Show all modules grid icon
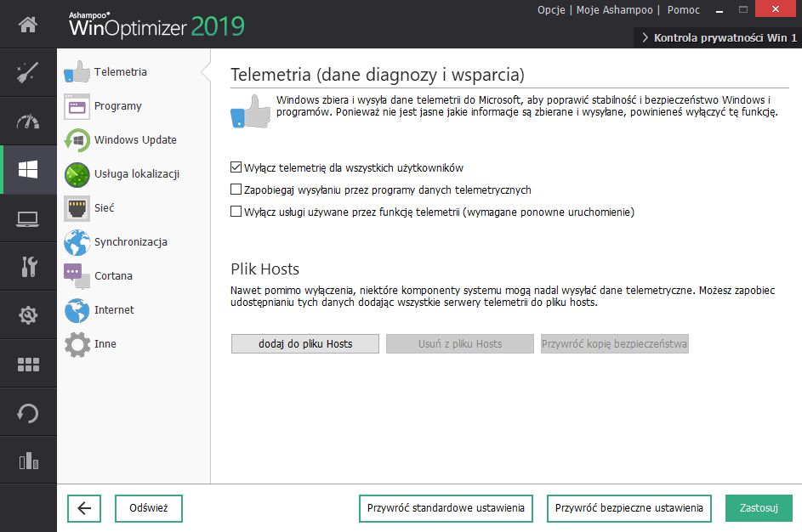The image size is (802, 532). click(x=28, y=365)
